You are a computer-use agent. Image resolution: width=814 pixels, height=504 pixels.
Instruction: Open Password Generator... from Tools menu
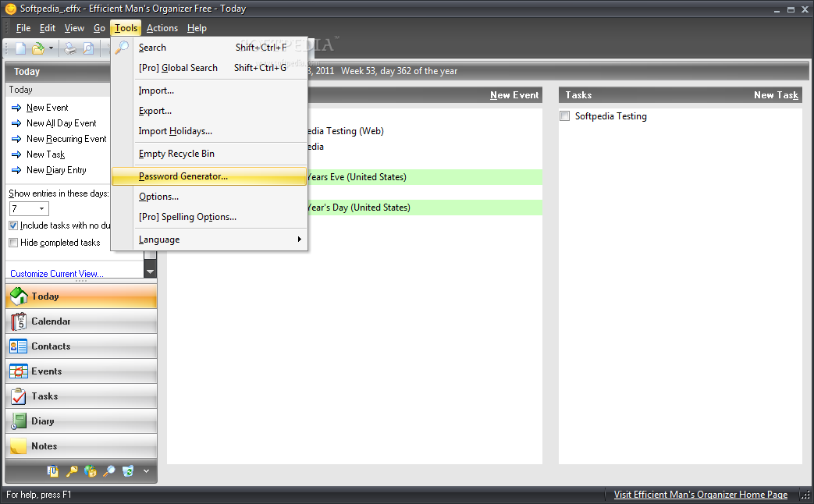(x=209, y=176)
